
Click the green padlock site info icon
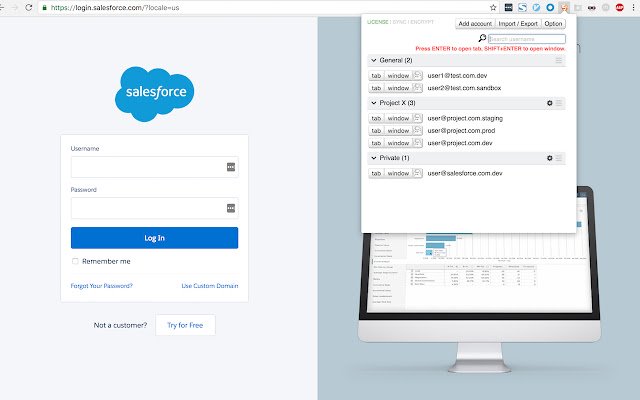coord(44,7)
